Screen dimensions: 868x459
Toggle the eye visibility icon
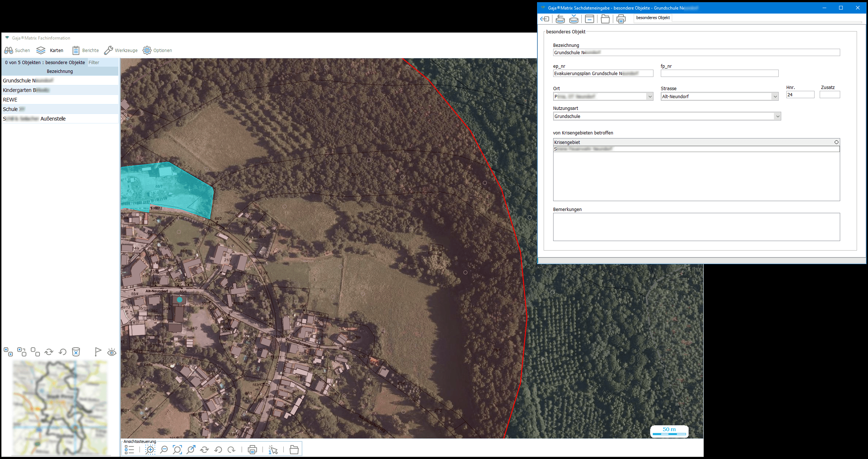112,352
